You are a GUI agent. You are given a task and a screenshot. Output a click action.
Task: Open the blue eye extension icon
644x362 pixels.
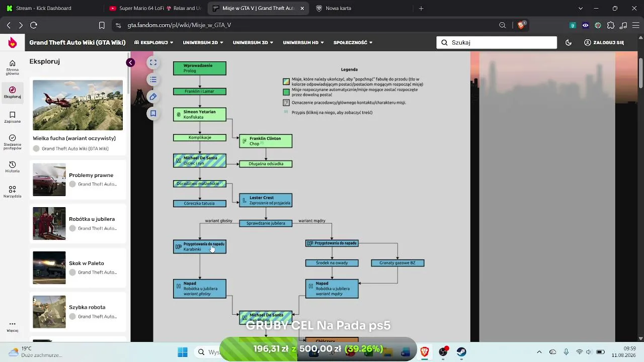coord(585,25)
